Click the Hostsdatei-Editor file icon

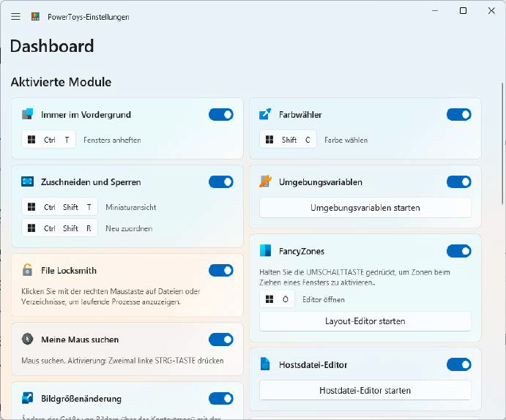click(x=265, y=364)
